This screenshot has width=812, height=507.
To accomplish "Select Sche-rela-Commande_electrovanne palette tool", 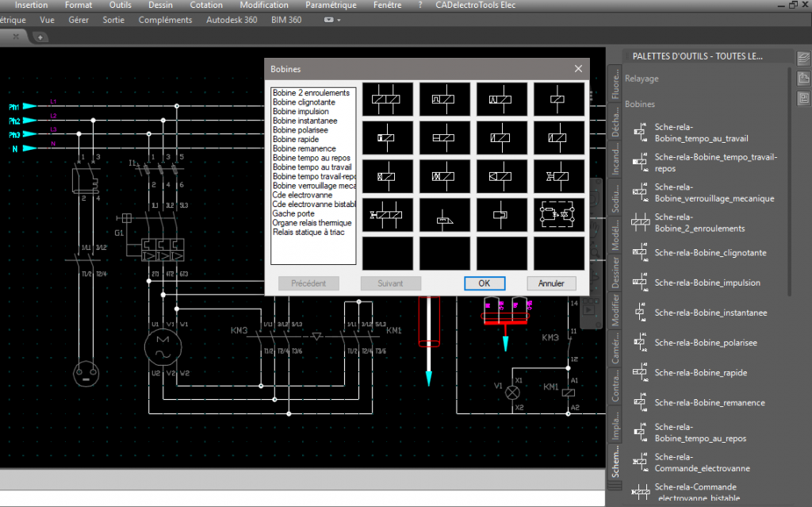I will (x=639, y=463).
